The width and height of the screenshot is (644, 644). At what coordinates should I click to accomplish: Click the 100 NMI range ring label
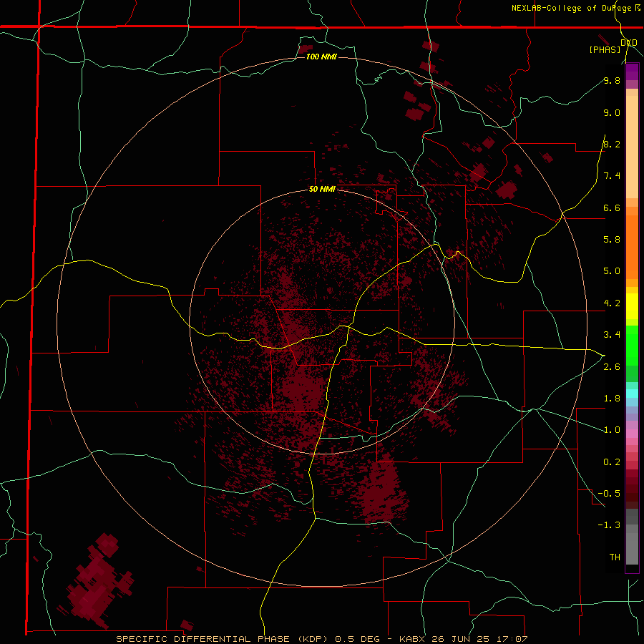pos(321,57)
